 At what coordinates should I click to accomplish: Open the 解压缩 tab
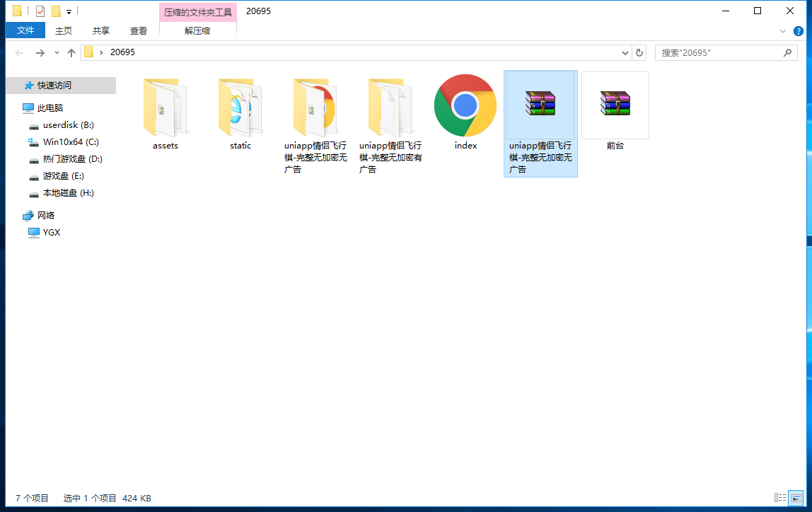coord(197,30)
